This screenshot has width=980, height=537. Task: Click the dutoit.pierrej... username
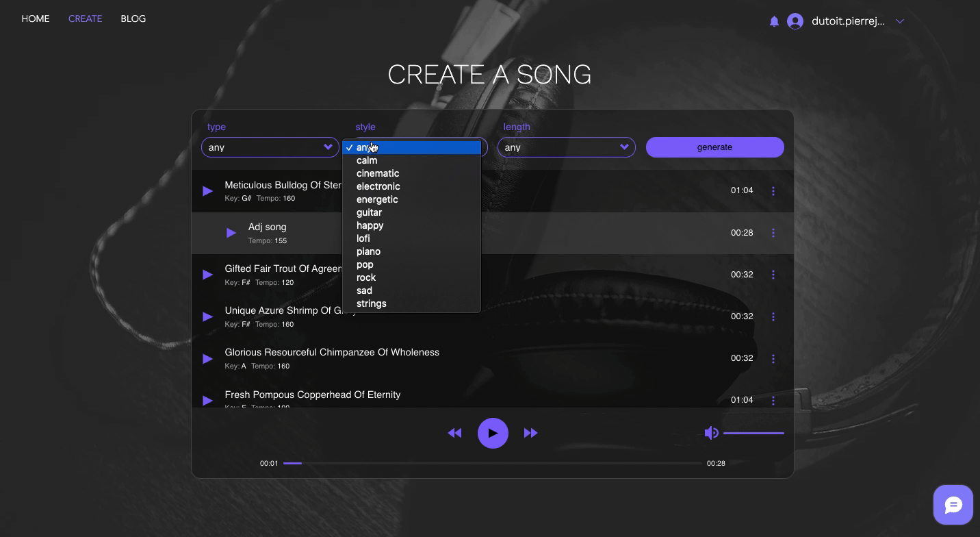click(x=849, y=21)
